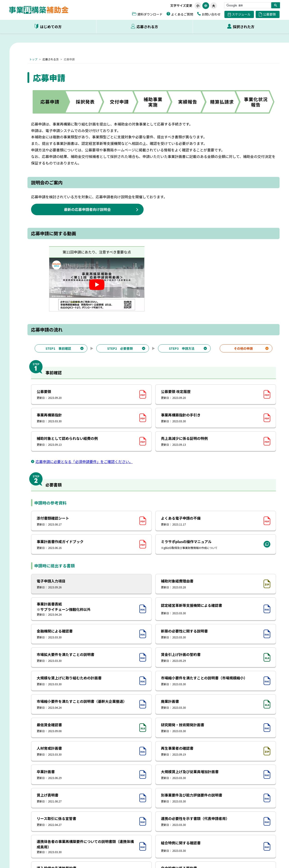Open PDF icon for 補助対象として認められない経費の例
The image size is (289, 868).
pyautogui.click(x=143, y=441)
